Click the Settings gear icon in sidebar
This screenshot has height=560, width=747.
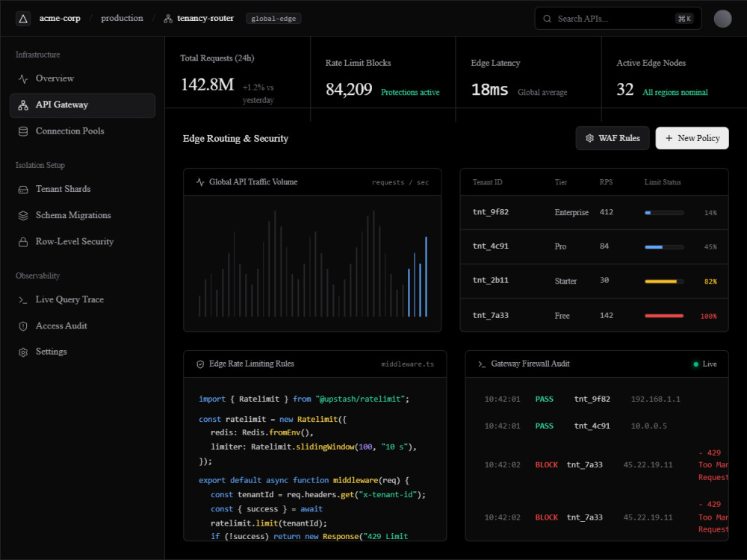pos(23,352)
